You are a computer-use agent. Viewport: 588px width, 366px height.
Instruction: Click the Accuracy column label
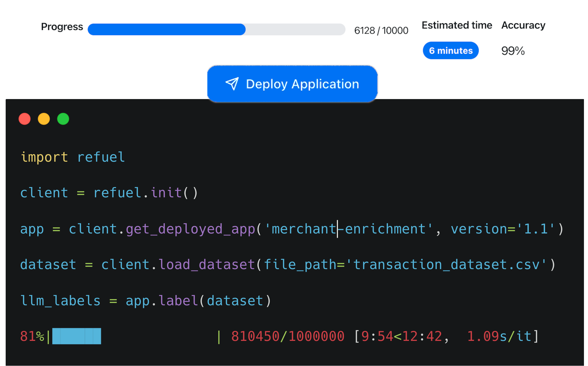click(523, 25)
